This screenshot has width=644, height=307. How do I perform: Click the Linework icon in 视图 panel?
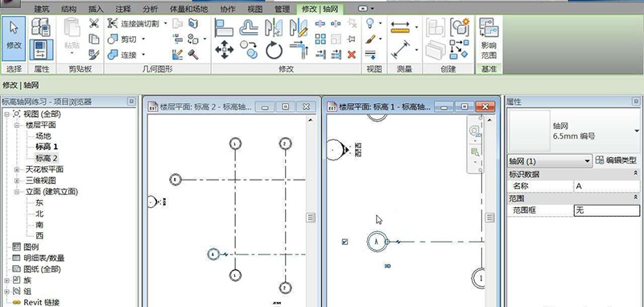click(370, 54)
